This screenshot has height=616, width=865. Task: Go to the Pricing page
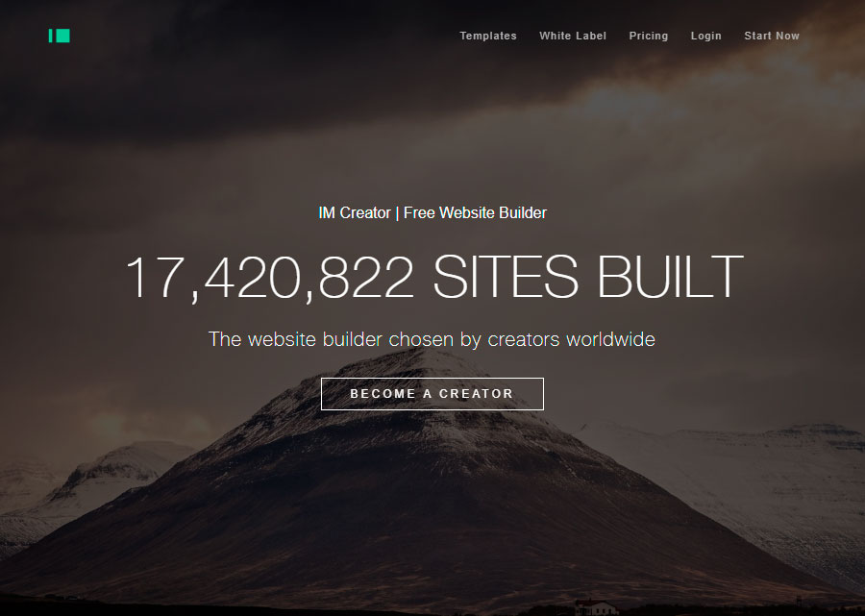[x=648, y=36]
